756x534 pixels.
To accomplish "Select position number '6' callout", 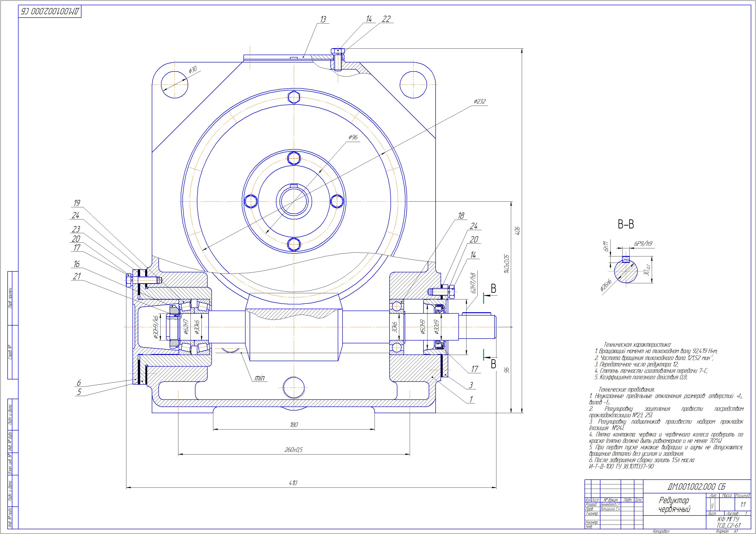I will (79, 383).
